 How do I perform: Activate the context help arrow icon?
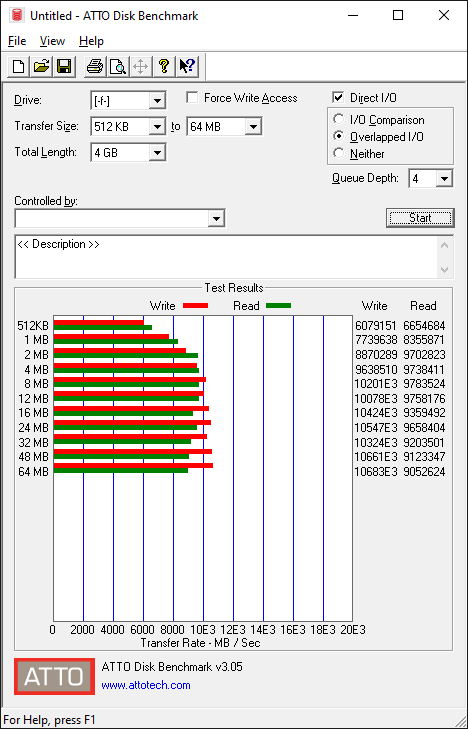(187, 66)
